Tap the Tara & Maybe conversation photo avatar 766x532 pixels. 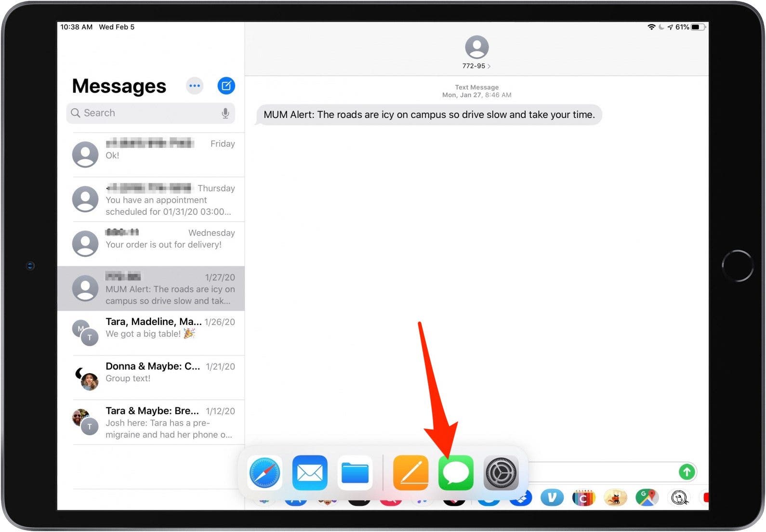85,422
